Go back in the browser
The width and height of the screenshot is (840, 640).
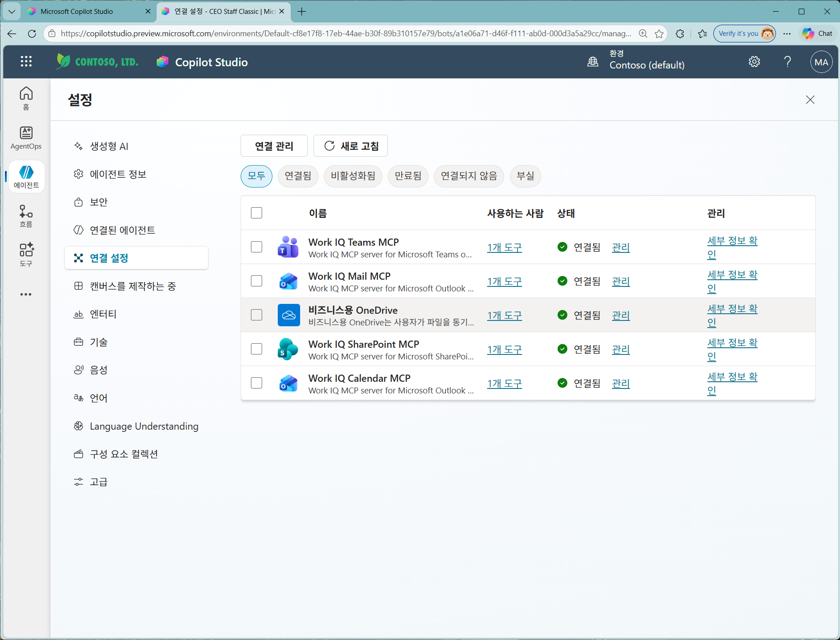point(12,34)
